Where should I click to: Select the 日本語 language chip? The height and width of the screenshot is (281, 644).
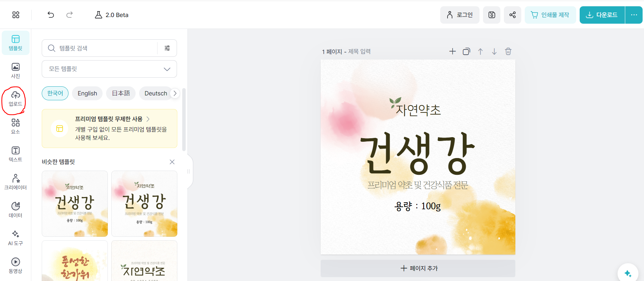coord(121,93)
